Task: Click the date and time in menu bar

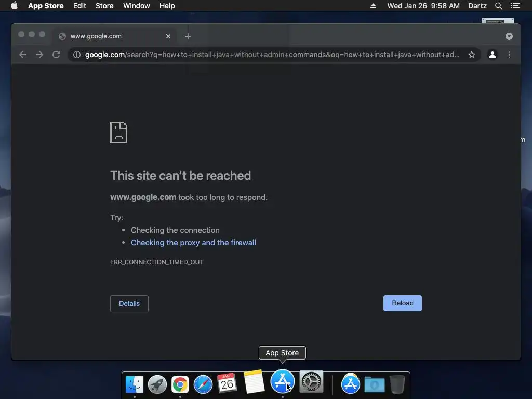Action: pyautogui.click(x=423, y=6)
